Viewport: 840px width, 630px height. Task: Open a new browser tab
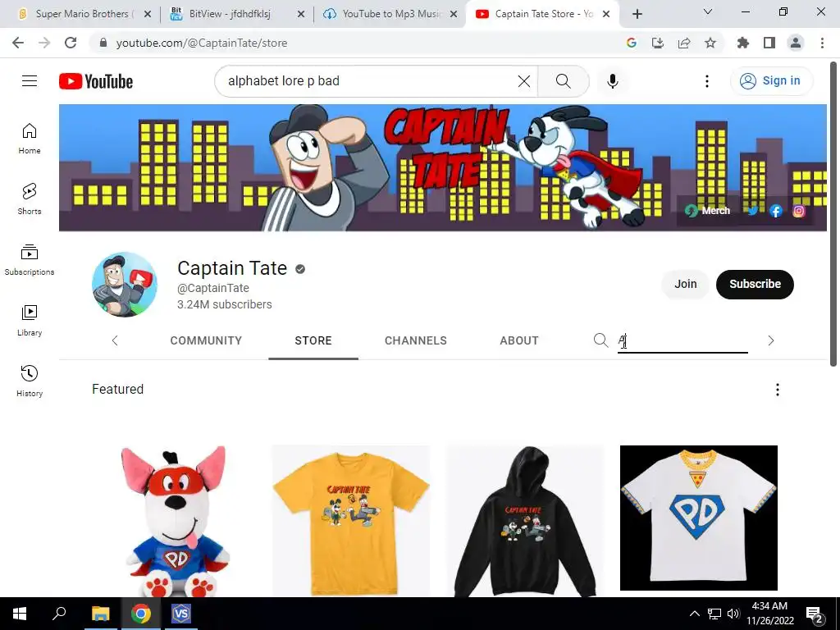(637, 14)
